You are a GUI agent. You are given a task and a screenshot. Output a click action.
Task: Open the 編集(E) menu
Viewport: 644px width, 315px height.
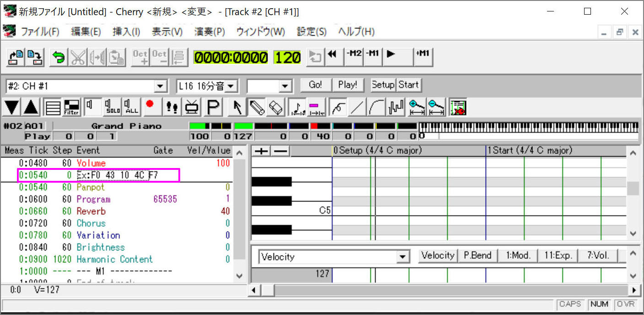point(86,32)
